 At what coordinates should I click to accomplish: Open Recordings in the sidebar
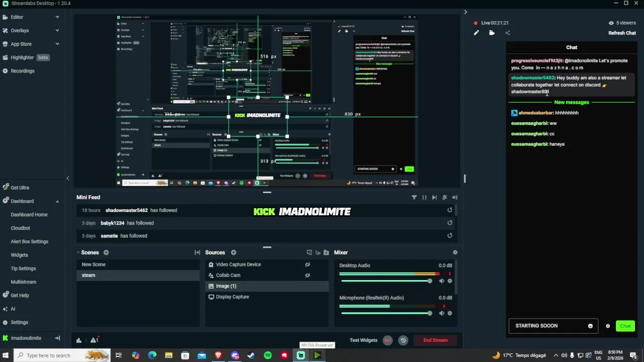[23, 71]
